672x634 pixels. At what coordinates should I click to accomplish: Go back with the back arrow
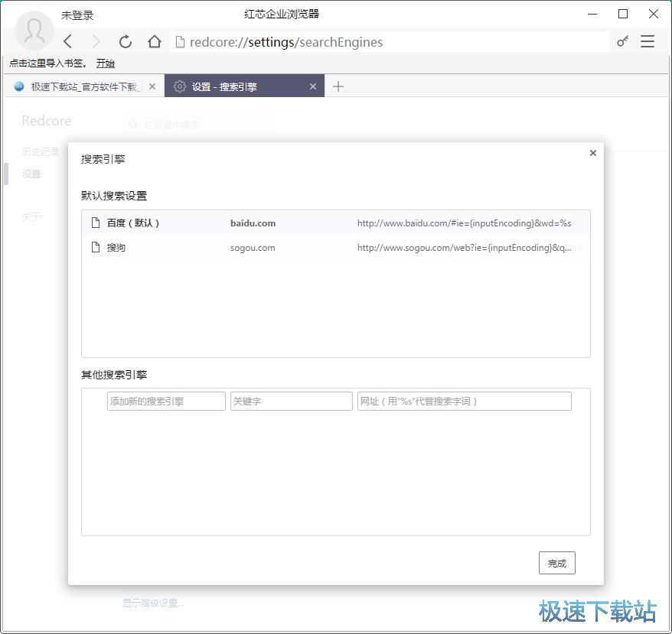pyautogui.click(x=68, y=41)
